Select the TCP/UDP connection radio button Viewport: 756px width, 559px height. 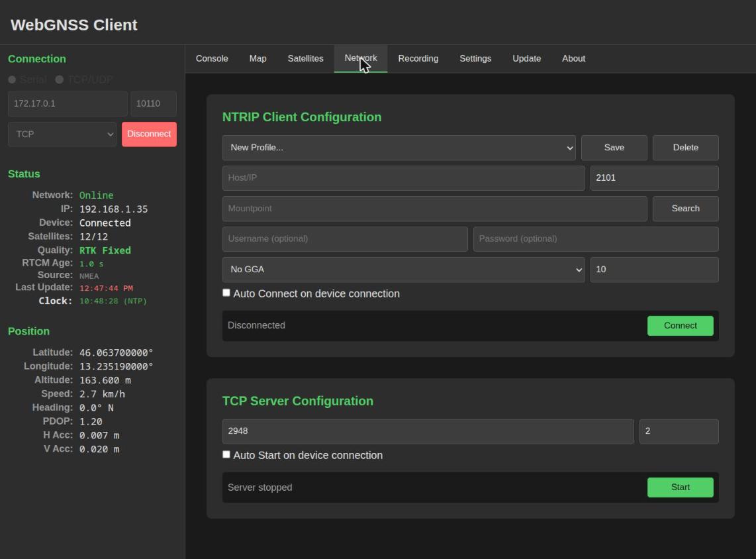tap(60, 79)
